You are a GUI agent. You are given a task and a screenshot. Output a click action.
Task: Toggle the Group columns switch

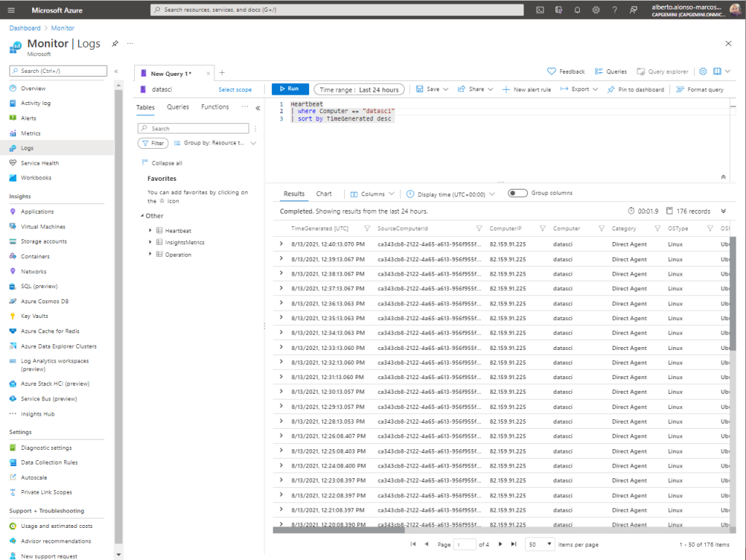(x=517, y=193)
